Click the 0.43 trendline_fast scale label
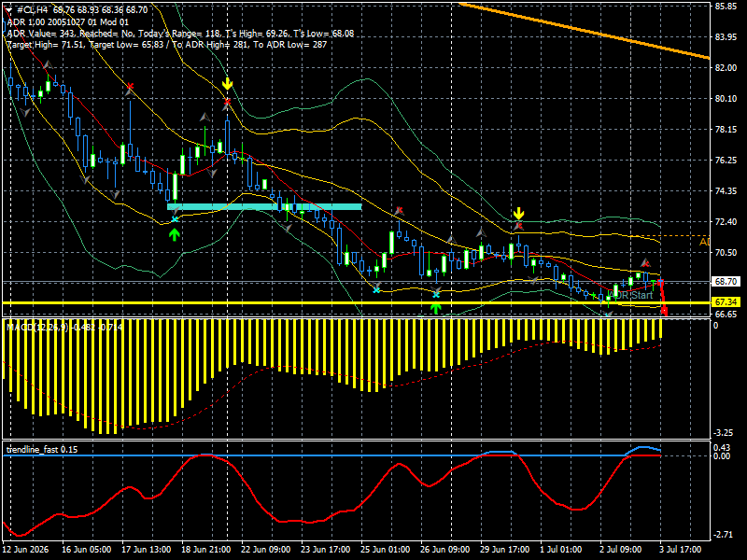This screenshot has height=560, width=747. (x=722, y=448)
